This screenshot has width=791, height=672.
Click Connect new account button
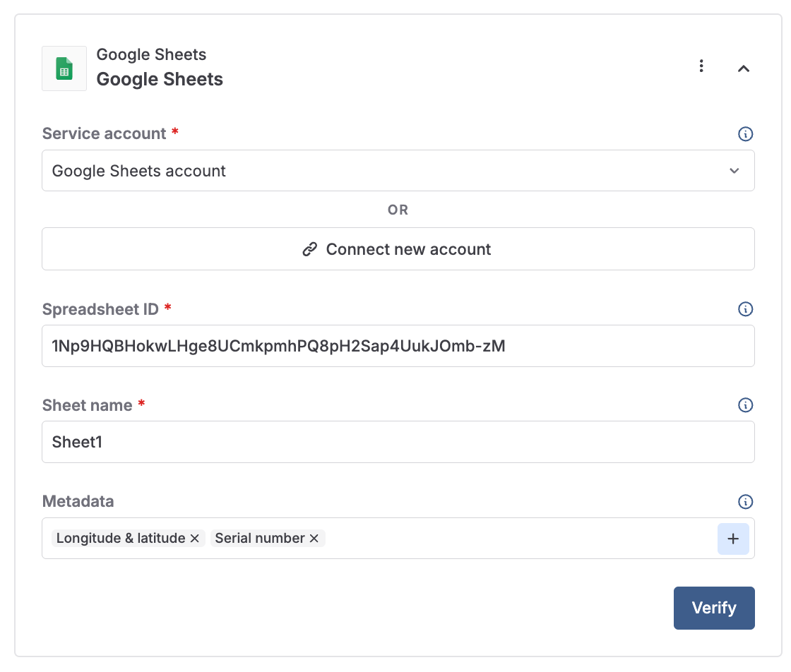(x=398, y=249)
